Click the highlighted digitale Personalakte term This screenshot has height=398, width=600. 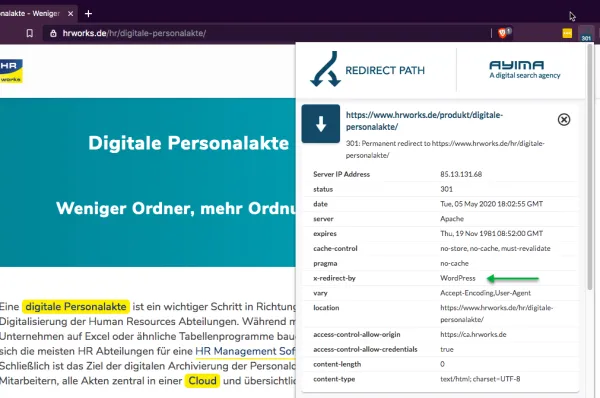click(x=76, y=307)
